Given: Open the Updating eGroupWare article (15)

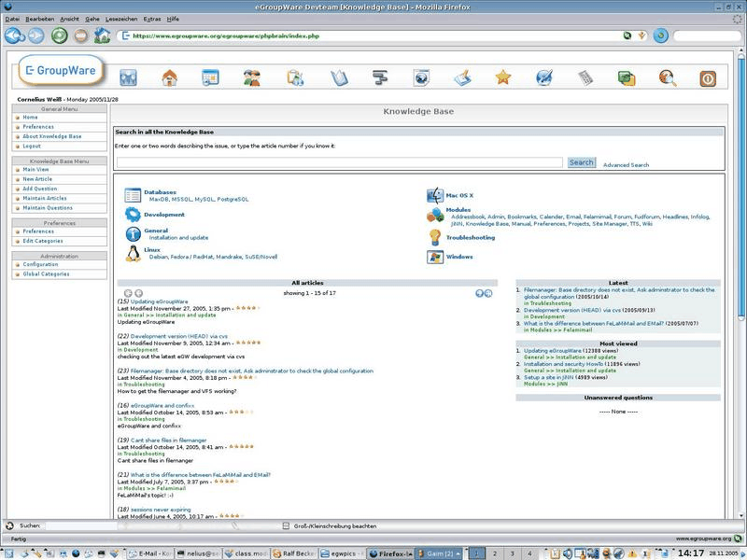Looking at the screenshot, I should tap(159, 301).
